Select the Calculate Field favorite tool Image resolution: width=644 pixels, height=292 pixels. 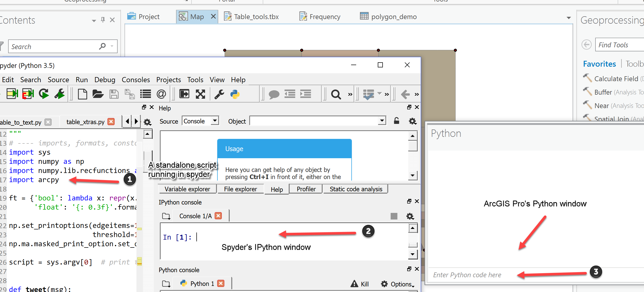pos(616,79)
